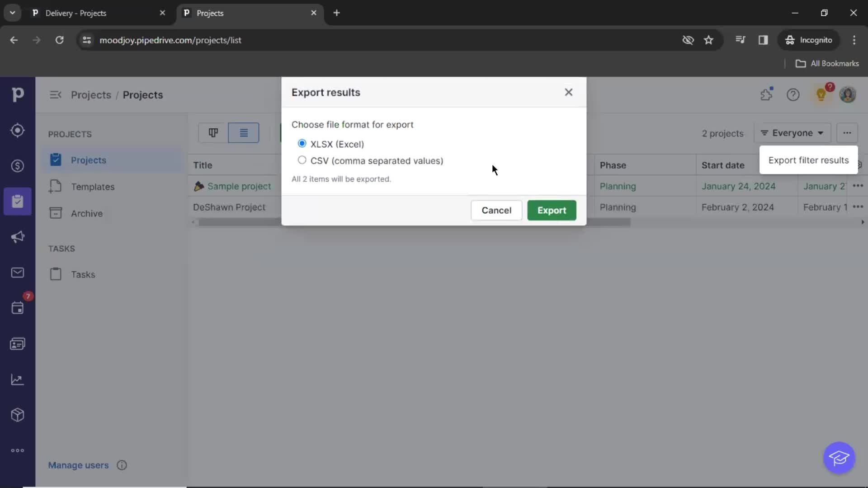Open the Board view tab icon

click(x=213, y=132)
